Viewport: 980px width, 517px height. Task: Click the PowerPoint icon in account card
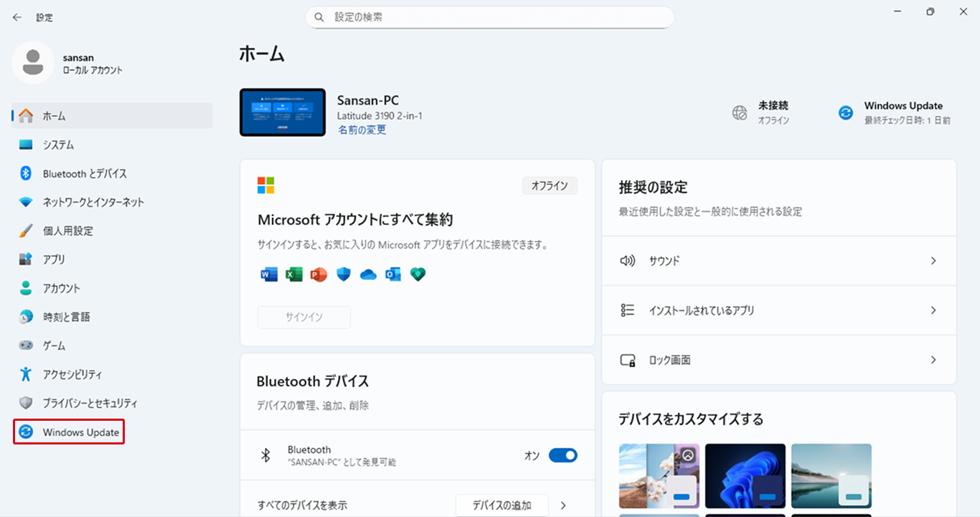coord(319,274)
